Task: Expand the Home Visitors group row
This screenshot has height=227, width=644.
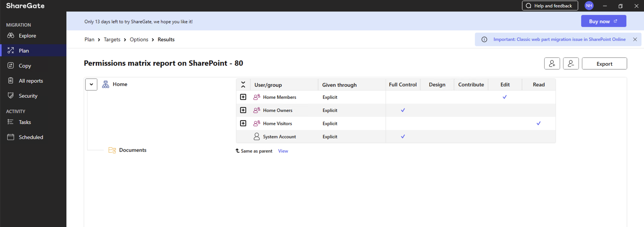Action: point(243,124)
